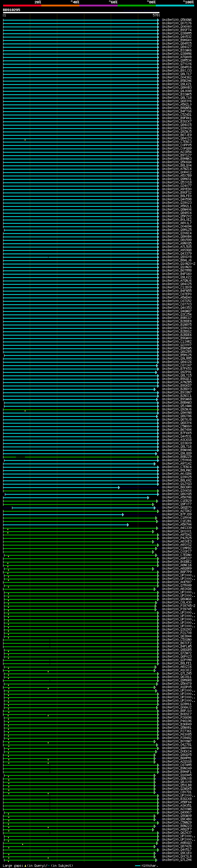Open hit UniRef100_Q40532
This screenshot has height=868, width=197.
(177, 37)
